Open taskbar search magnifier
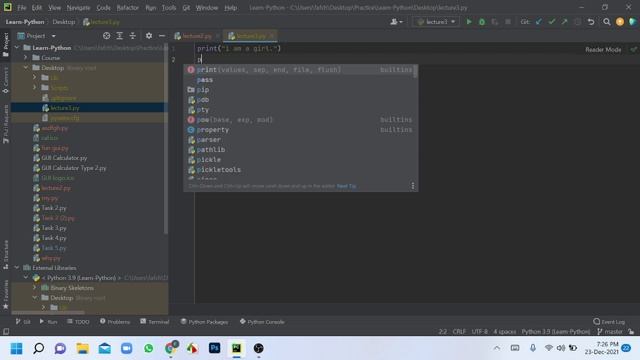640x360 pixels. coord(38,348)
